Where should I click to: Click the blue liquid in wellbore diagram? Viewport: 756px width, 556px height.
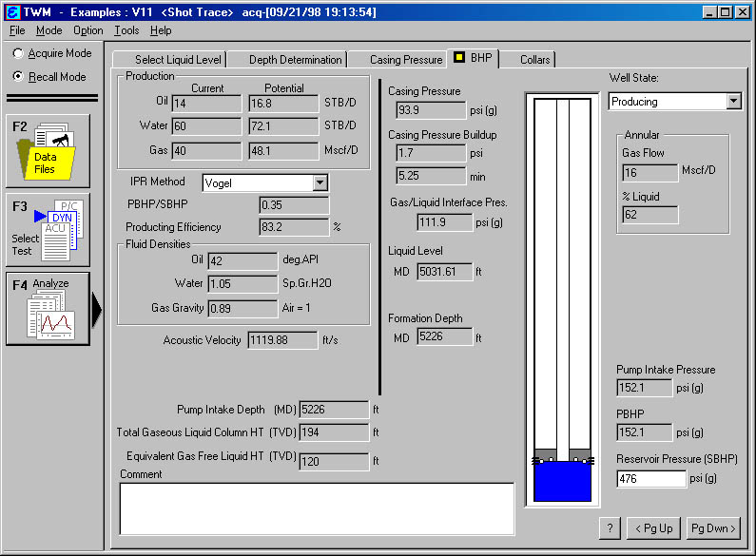(x=562, y=481)
